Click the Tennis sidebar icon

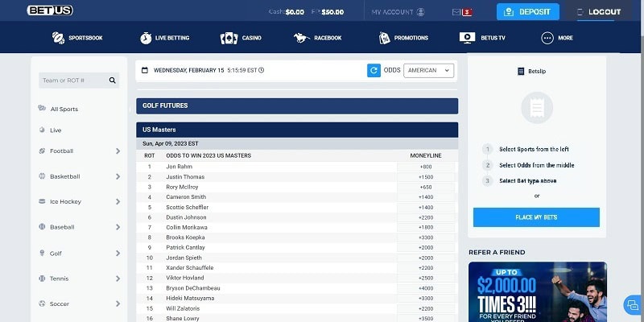(x=42, y=279)
